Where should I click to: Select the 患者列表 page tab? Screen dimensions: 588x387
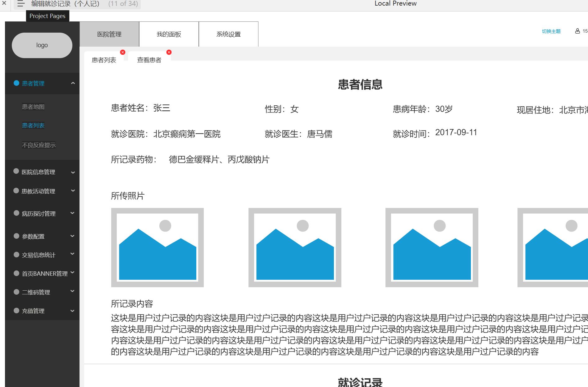(104, 60)
